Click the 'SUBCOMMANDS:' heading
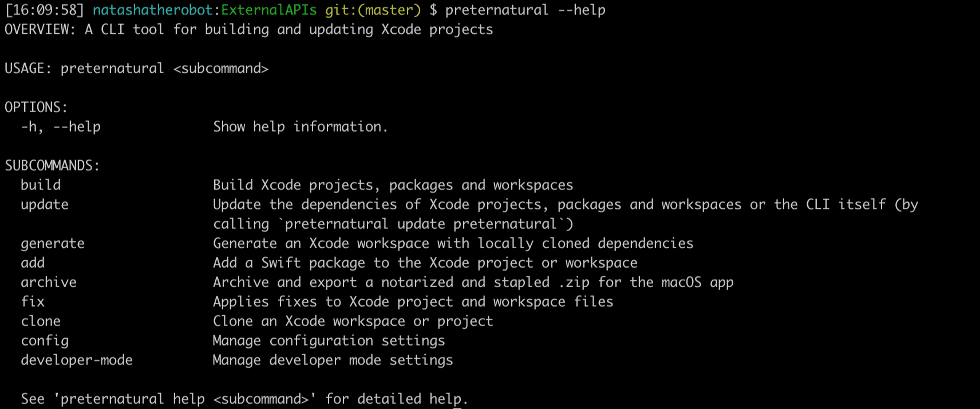The image size is (980, 409). (52, 166)
